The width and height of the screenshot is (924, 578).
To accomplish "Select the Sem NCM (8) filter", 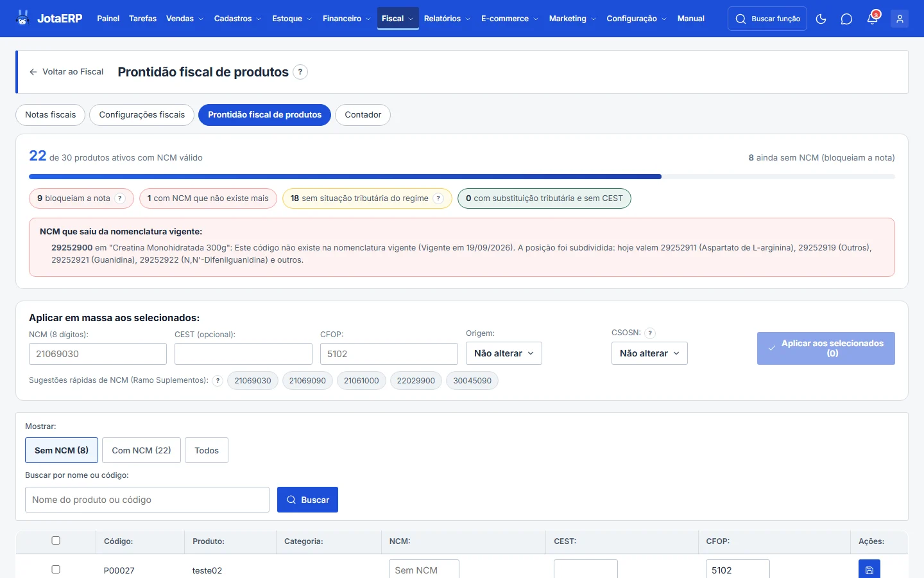I will [x=62, y=450].
